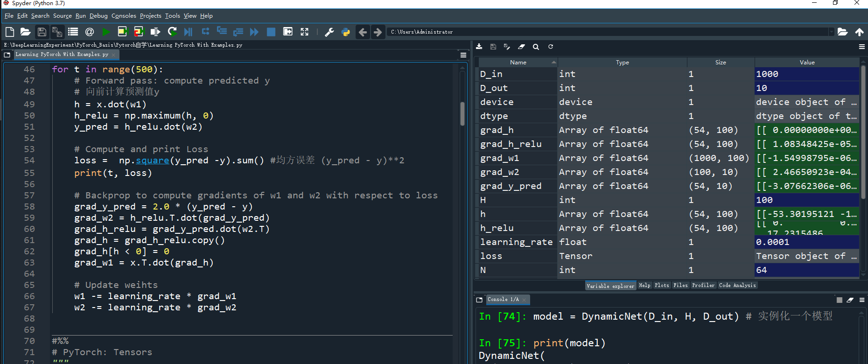This screenshot has width=868, height=364.
Task: Create a new file in Spyder
Action: [x=10, y=32]
